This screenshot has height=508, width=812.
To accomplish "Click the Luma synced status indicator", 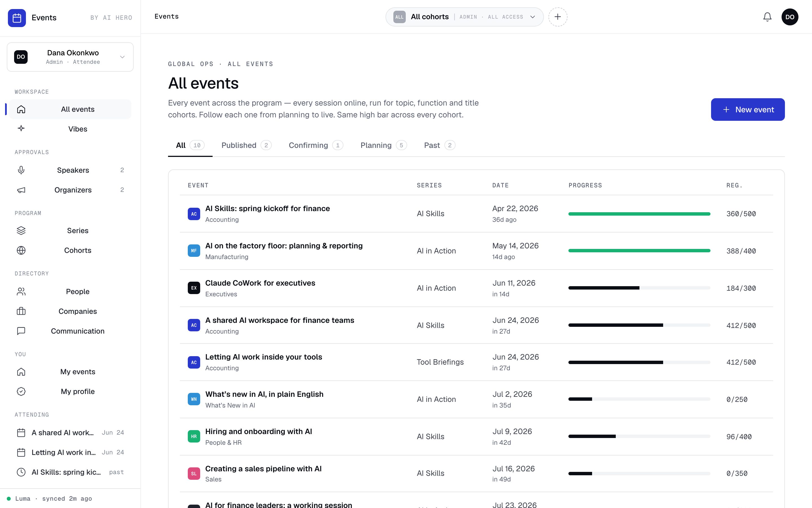I will [x=50, y=499].
